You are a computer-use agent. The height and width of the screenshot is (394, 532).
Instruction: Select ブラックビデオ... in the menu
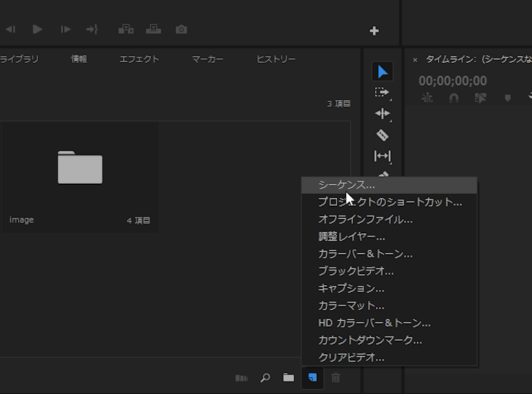(x=389, y=271)
